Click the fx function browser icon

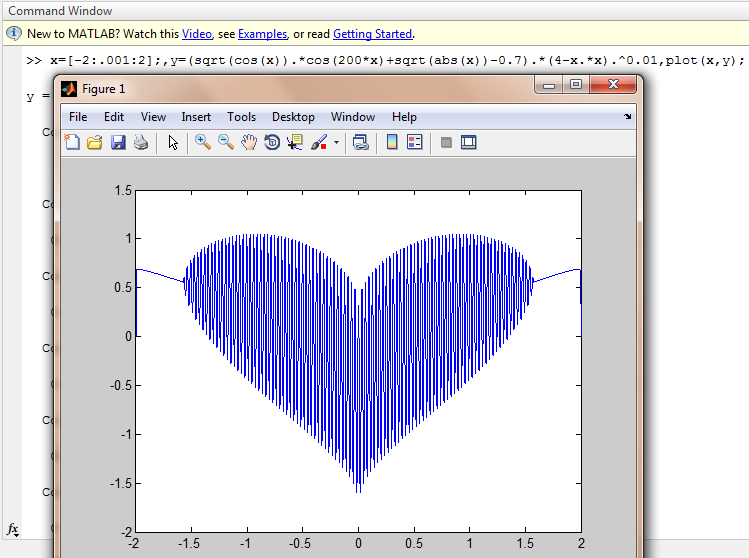(13, 528)
